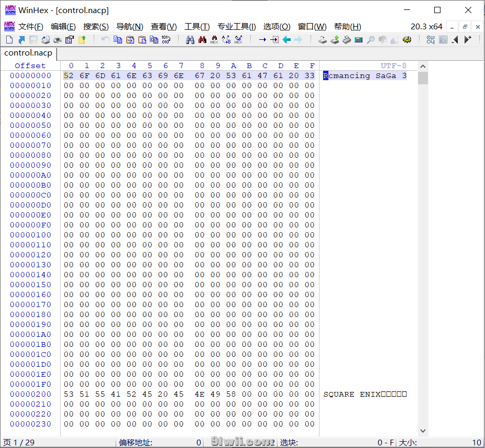Click the 大小 status bar field
485x448 pixels.
pos(440,442)
